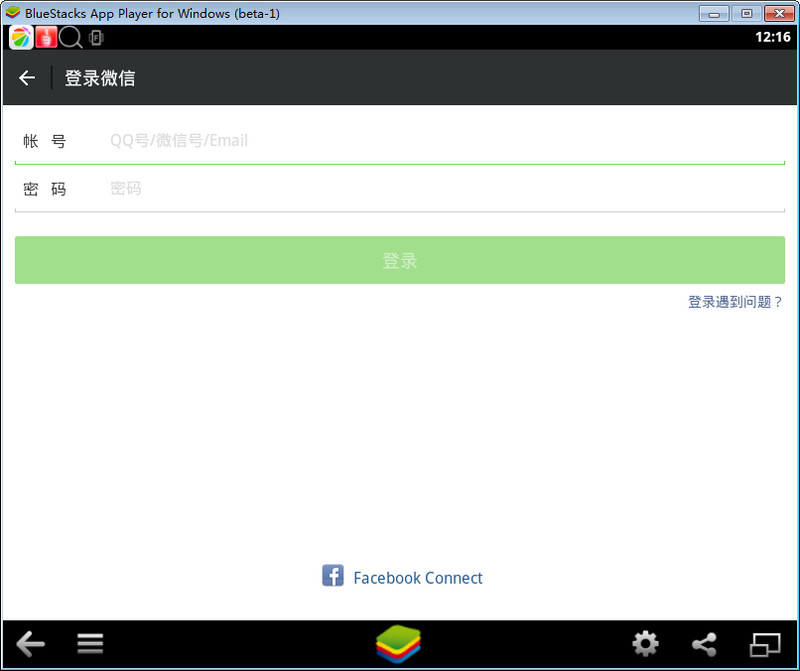Click the 密码 field label

[x=44, y=189]
